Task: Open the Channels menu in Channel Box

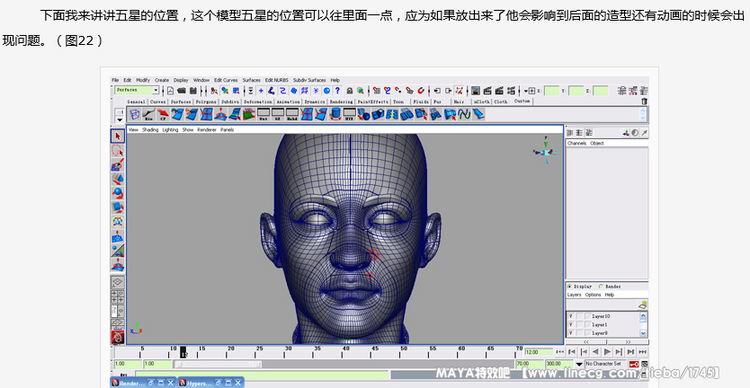Action: tap(576, 143)
